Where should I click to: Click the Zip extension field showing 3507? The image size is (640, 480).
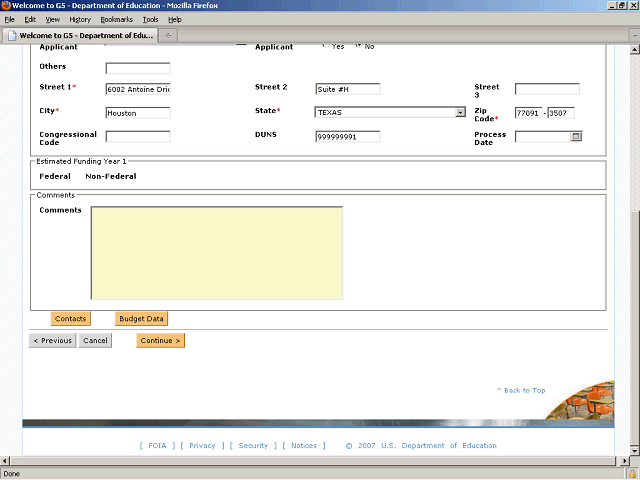point(561,113)
